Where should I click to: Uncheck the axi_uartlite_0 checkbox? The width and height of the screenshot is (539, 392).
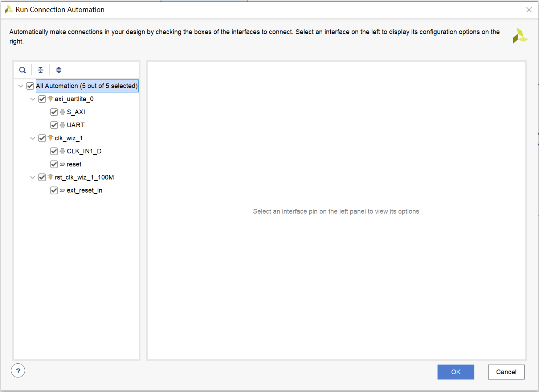[42, 99]
